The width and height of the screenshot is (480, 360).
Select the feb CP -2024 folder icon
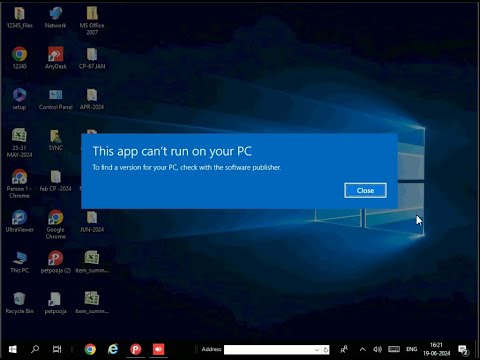[x=56, y=181]
